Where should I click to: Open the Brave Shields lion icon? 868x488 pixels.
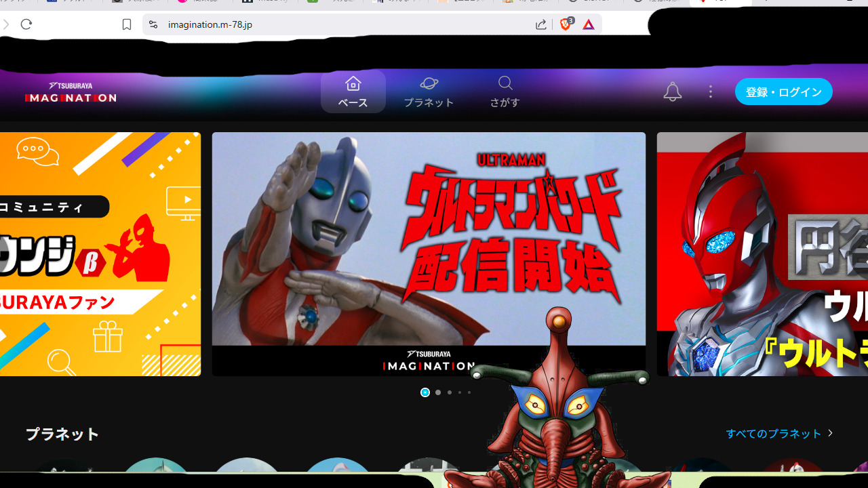click(566, 24)
